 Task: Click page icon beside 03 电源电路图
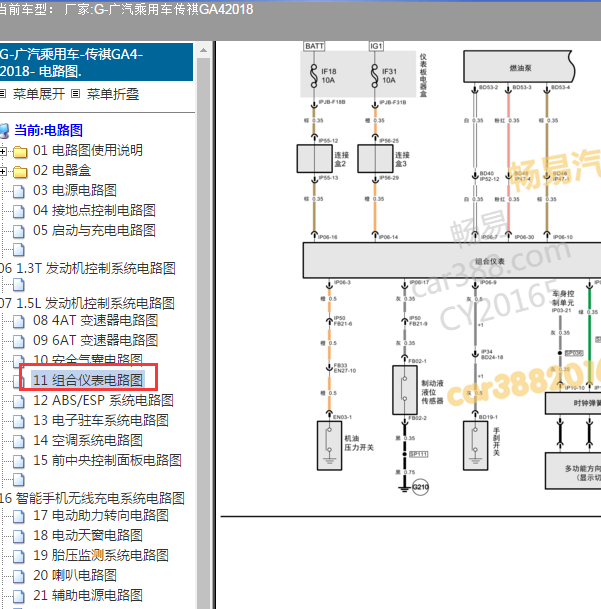tap(19, 191)
